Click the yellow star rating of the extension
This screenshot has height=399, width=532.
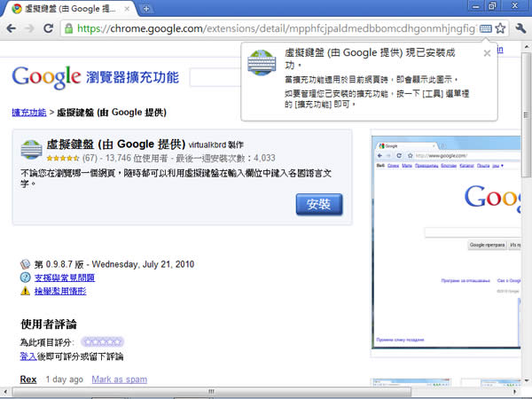coord(63,158)
